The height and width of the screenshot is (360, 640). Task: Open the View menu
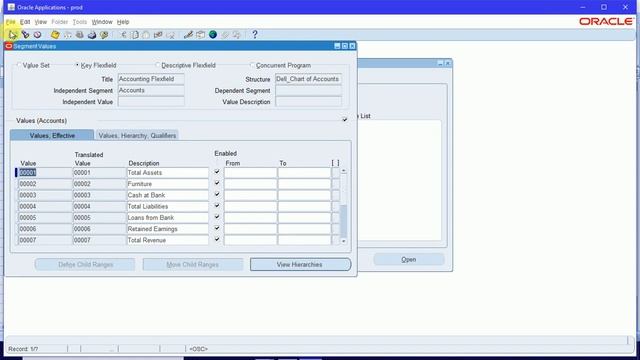coord(40,22)
